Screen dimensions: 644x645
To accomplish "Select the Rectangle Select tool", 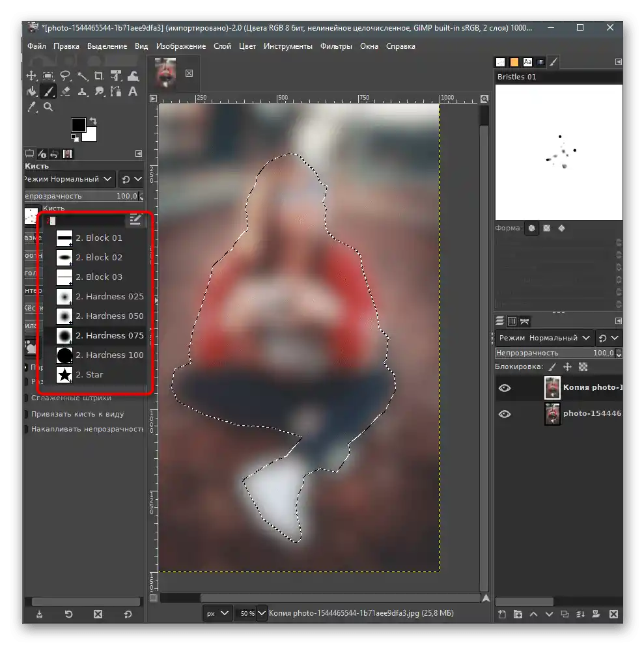I will [x=48, y=75].
